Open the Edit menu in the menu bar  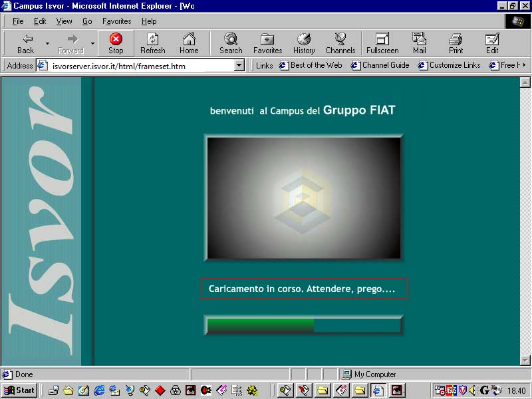click(40, 21)
